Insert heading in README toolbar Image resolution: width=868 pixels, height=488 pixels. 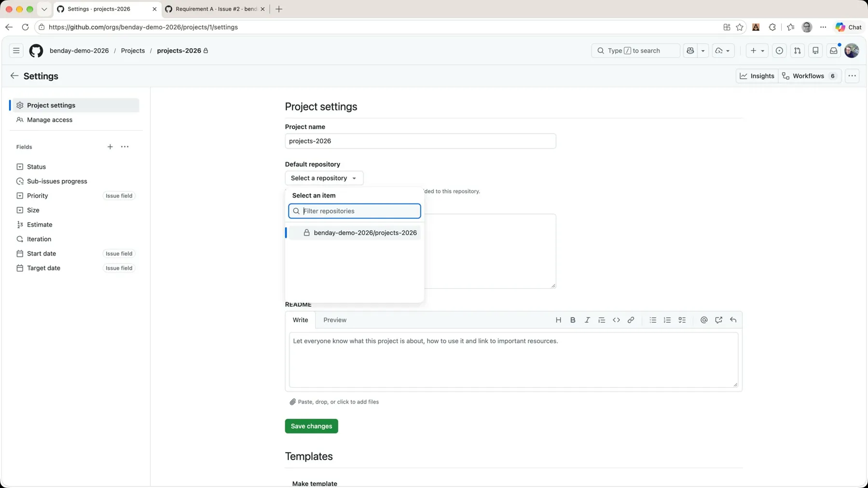(558, 320)
